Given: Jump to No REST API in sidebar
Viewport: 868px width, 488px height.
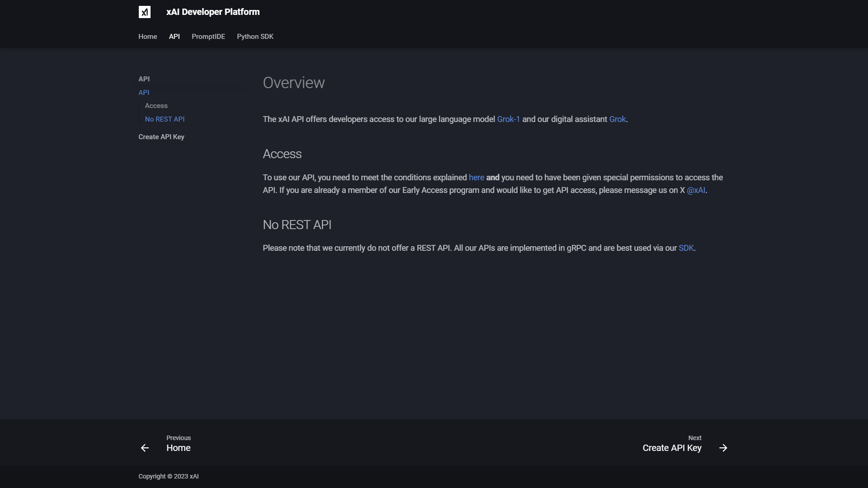Looking at the screenshot, I should click(165, 119).
